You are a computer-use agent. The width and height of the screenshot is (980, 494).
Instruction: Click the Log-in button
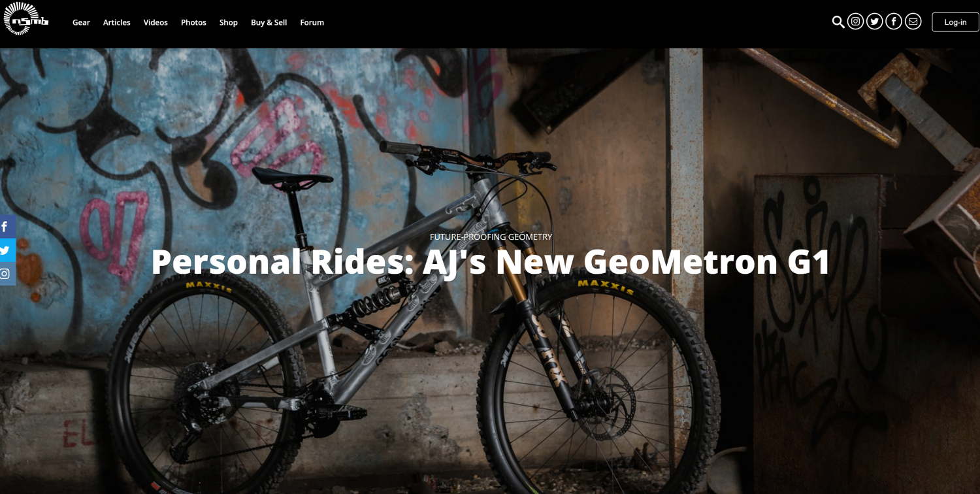coord(955,22)
